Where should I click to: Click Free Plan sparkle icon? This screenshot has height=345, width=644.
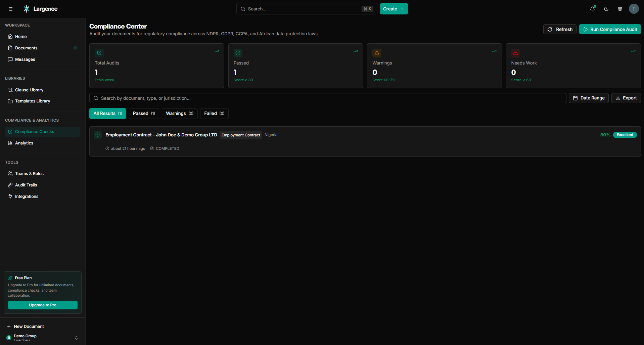click(x=10, y=278)
